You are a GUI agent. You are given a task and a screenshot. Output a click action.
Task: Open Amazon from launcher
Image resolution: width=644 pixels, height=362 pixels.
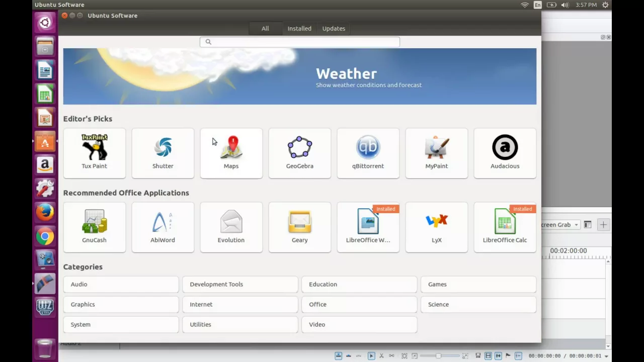[45, 165]
